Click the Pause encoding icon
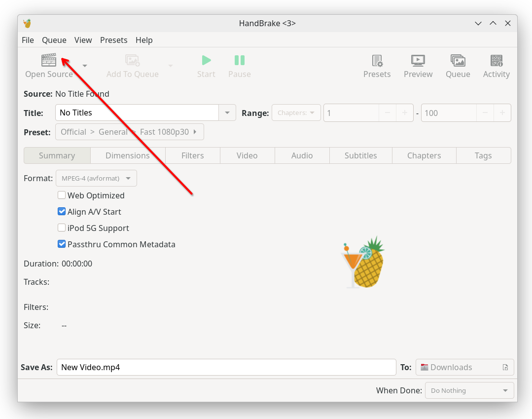Viewport: 532px width, 419px height. click(x=240, y=61)
